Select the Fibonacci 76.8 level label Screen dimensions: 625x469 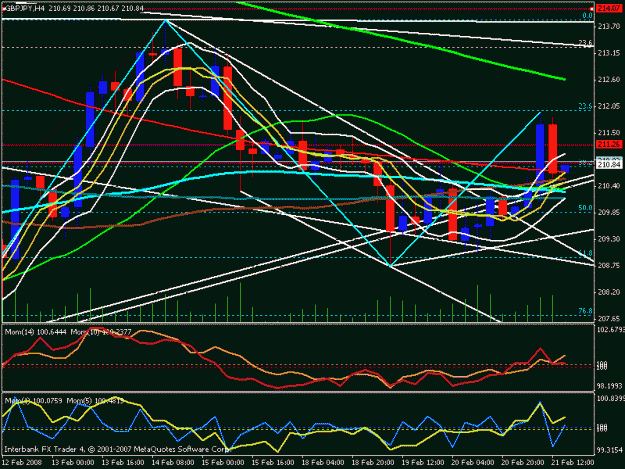coord(585,311)
